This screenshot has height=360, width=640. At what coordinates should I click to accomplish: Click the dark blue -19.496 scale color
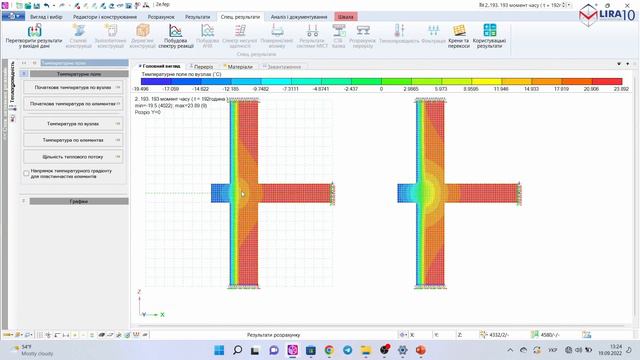[156, 81]
